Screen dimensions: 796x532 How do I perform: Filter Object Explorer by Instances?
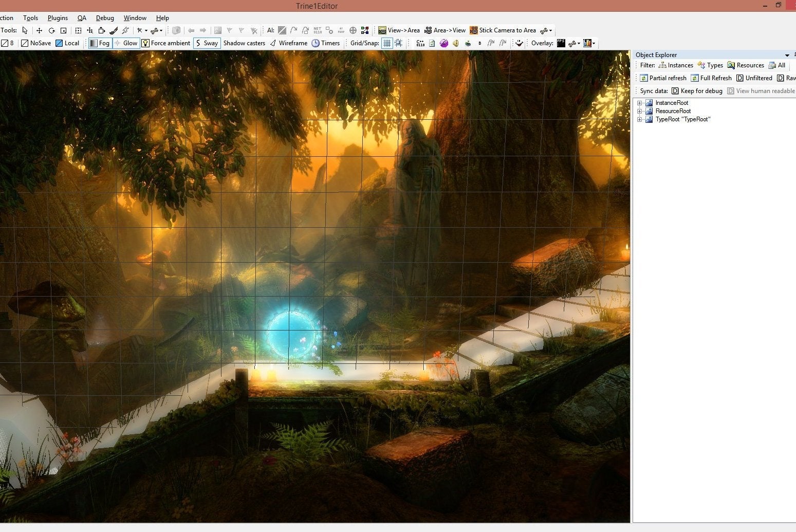(x=676, y=65)
